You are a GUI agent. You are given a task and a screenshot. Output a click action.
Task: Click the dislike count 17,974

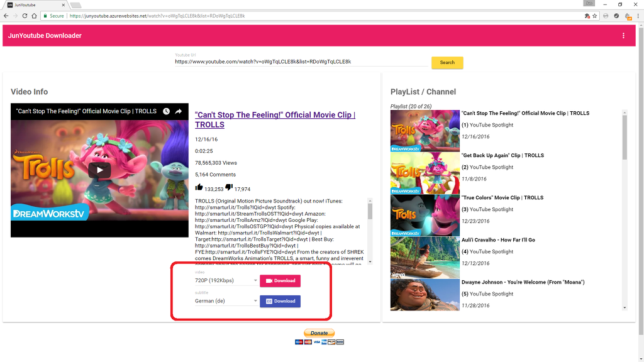tap(242, 189)
